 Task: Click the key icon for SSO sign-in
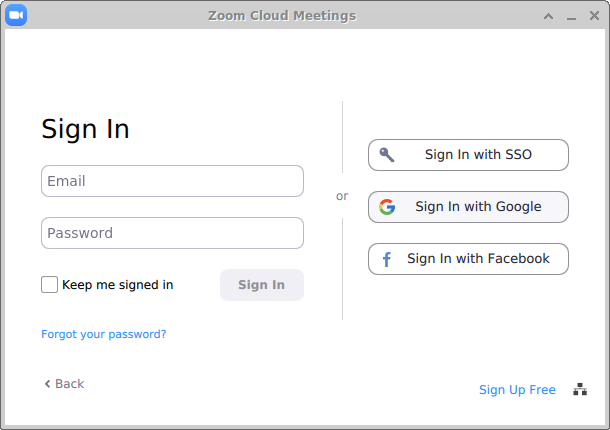[387, 155]
